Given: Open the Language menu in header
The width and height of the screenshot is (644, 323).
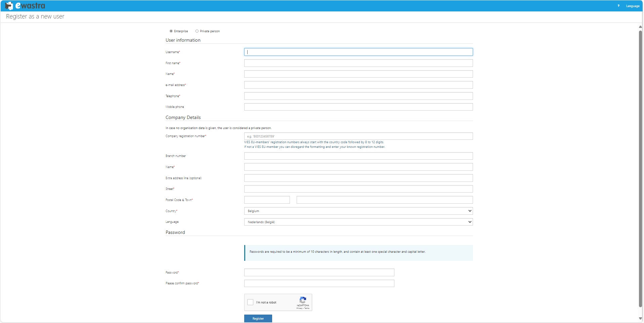Looking at the screenshot, I should [633, 6].
